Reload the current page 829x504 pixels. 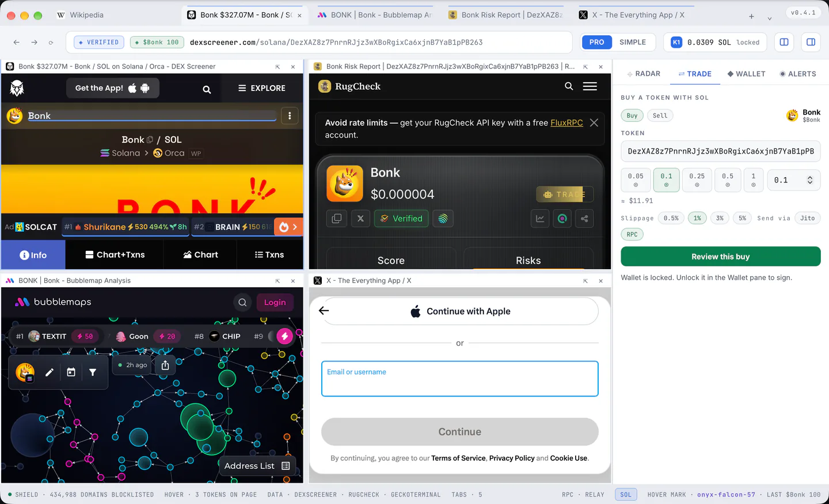tap(51, 42)
